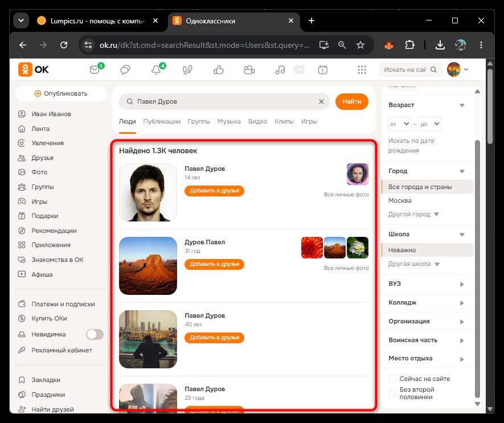The image size is (504, 423).
Task: Bookmark page with the star icon
Action: [x=360, y=45]
